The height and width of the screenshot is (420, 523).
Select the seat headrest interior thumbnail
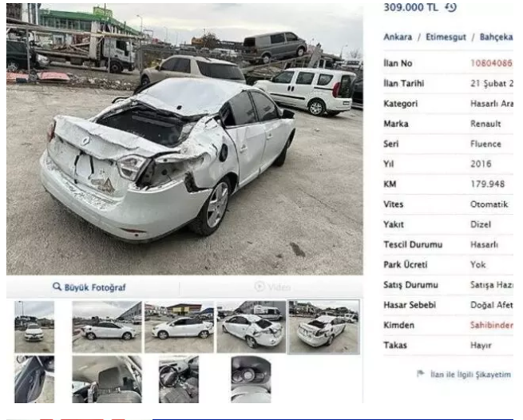(x=107, y=379)
